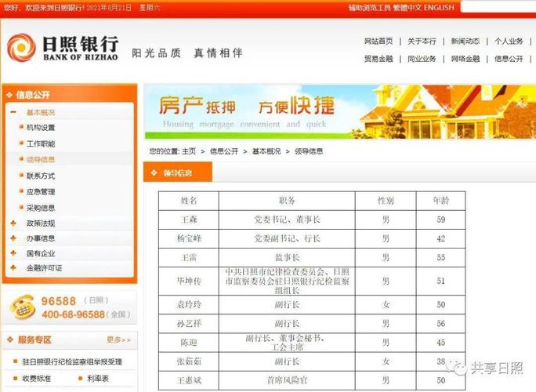Click name cell 毕坤传
This screenshot has height=392, width=536.
pos(189,281)
